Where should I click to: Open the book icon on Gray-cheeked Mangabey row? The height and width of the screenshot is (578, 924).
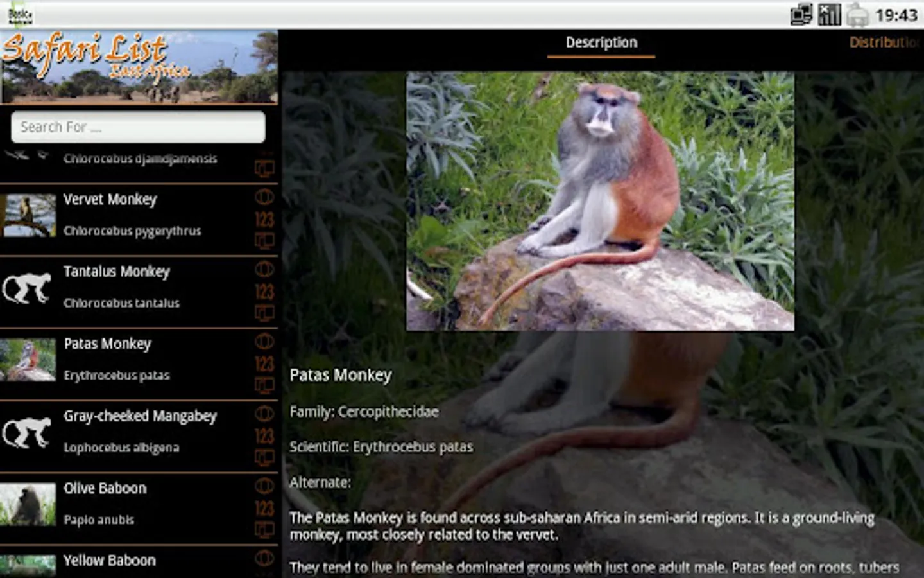point(264,458)
